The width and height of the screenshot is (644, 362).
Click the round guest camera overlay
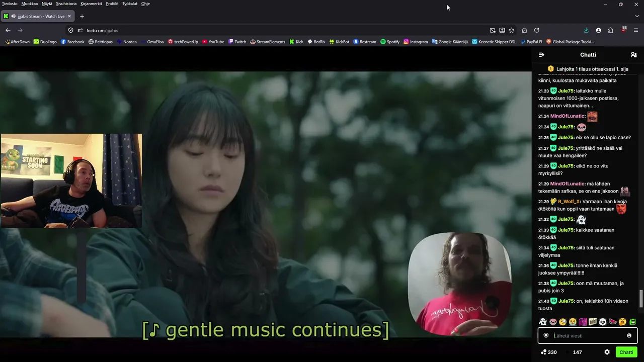point(459,284)
